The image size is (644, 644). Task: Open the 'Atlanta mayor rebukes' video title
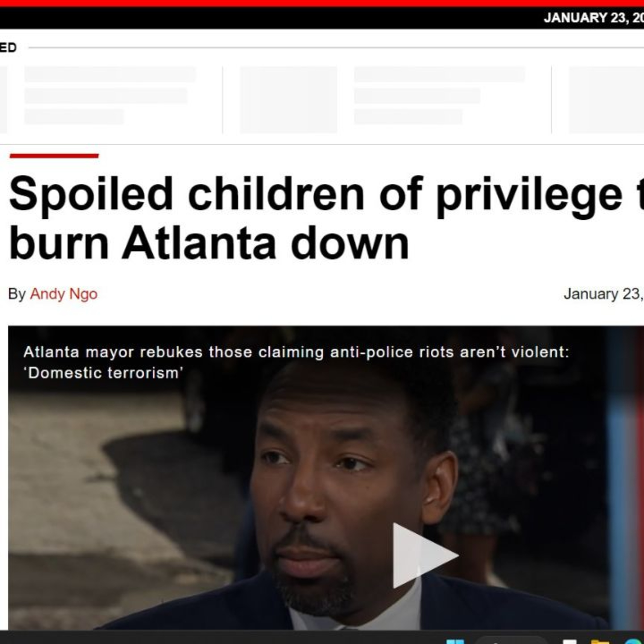tap(296, 362)
